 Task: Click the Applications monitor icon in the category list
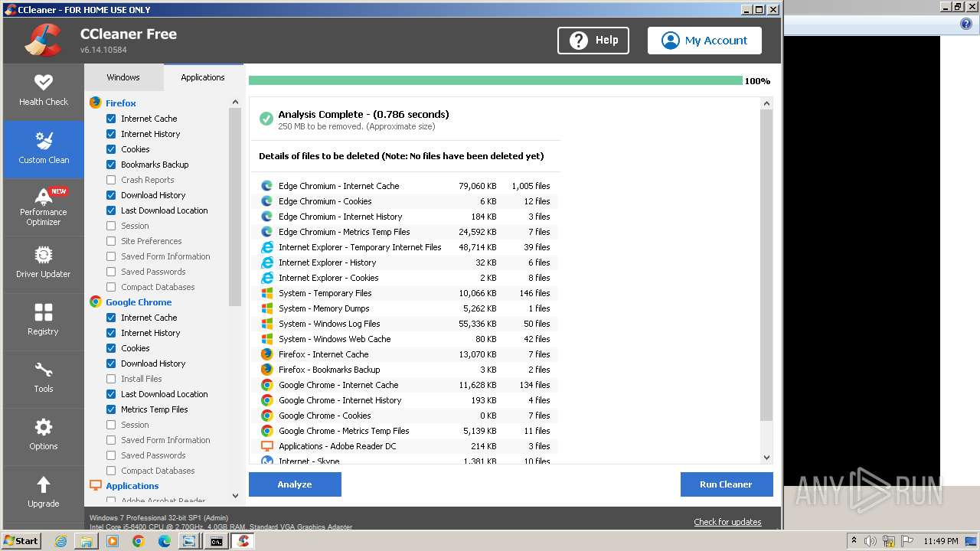pos(96,485)
